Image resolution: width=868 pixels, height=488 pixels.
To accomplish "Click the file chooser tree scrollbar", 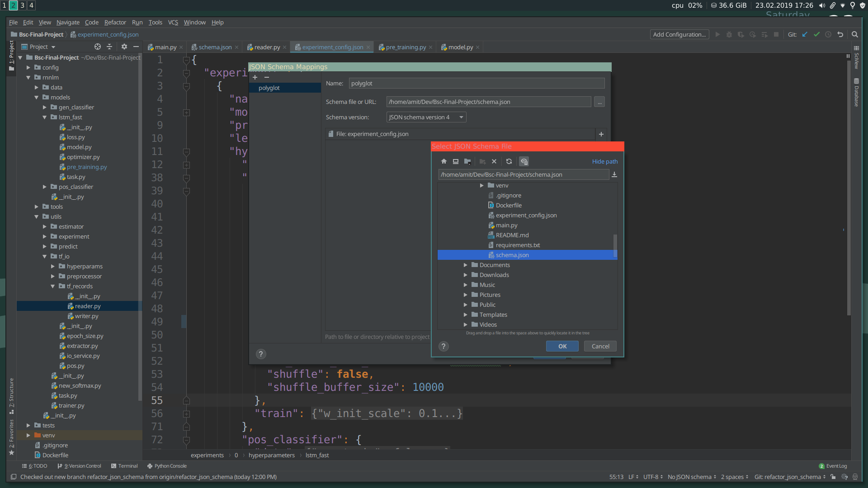I will (x=615, y=245).
